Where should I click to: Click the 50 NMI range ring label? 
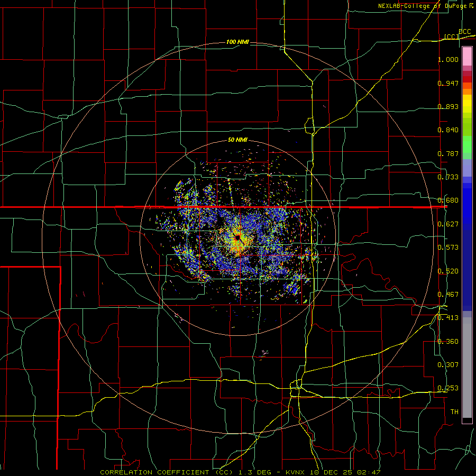[237, 140]
